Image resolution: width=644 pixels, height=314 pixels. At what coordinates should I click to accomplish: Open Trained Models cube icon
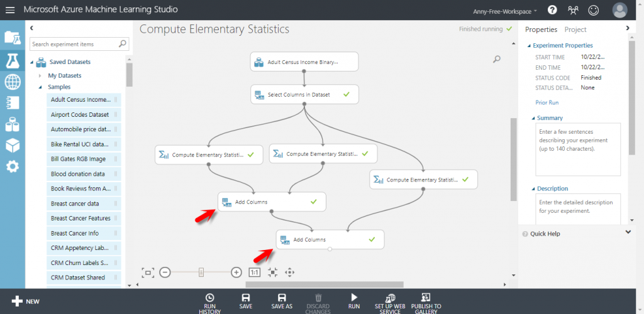click(13, 144)
